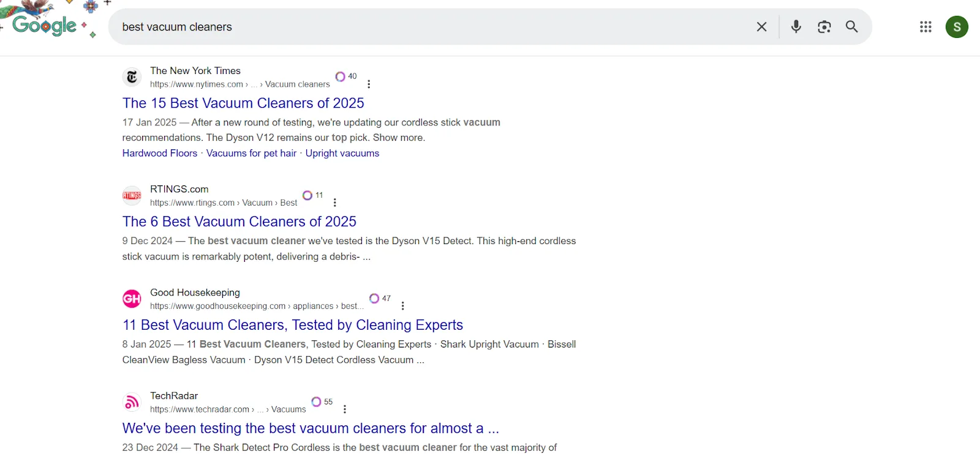Click 'TechRadar' site name
Image resolution: width=980 pixels, height=454 pixels.
click(174, 396)
